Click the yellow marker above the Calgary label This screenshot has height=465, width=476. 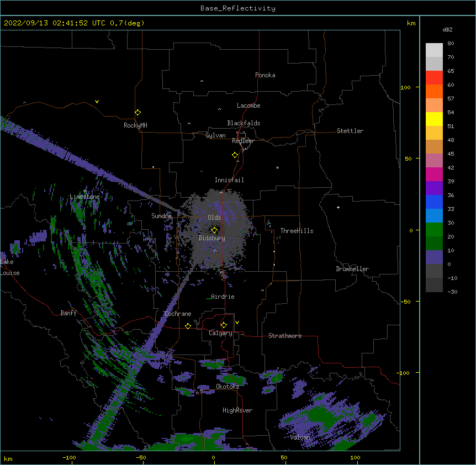224,325
